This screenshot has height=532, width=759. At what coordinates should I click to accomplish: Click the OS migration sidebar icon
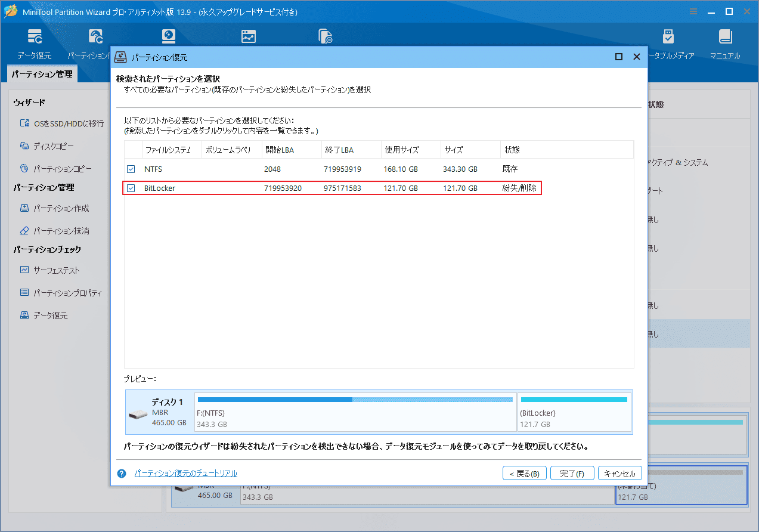[x=24, y=123]
